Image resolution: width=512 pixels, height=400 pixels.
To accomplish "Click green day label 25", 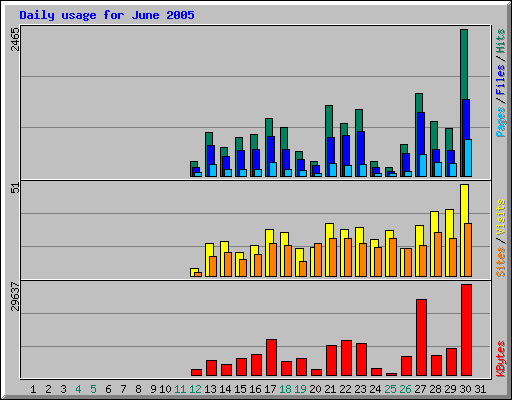I will tap(390, 389).
